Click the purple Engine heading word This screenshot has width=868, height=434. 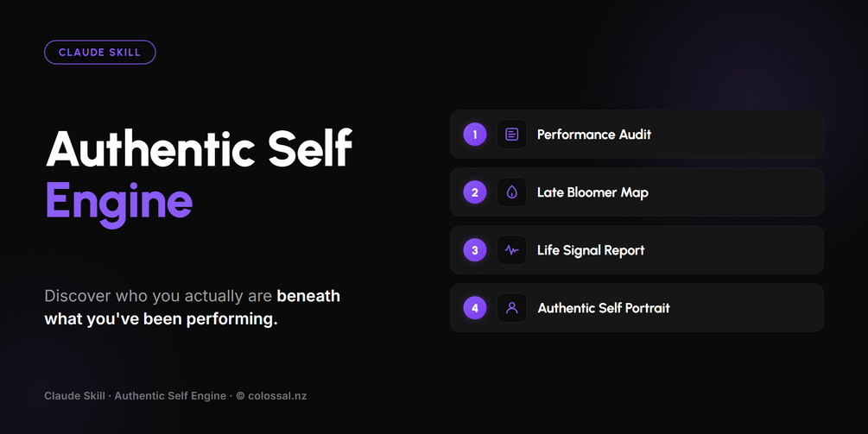click(119, 203)
